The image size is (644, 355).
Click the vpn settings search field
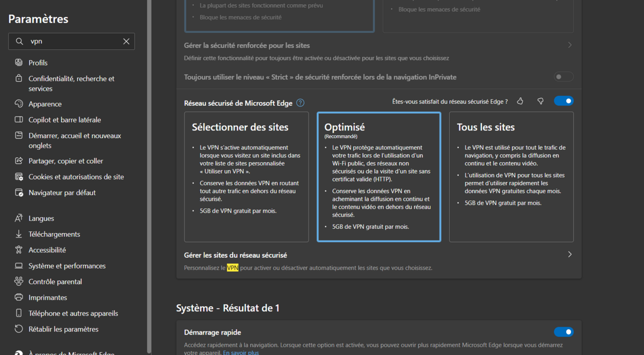click(71, 41)
